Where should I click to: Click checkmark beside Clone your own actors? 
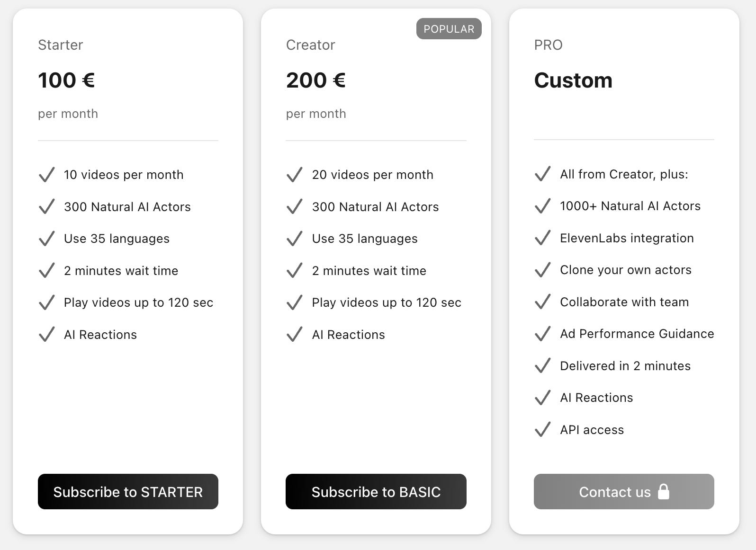tap(542, 270)
